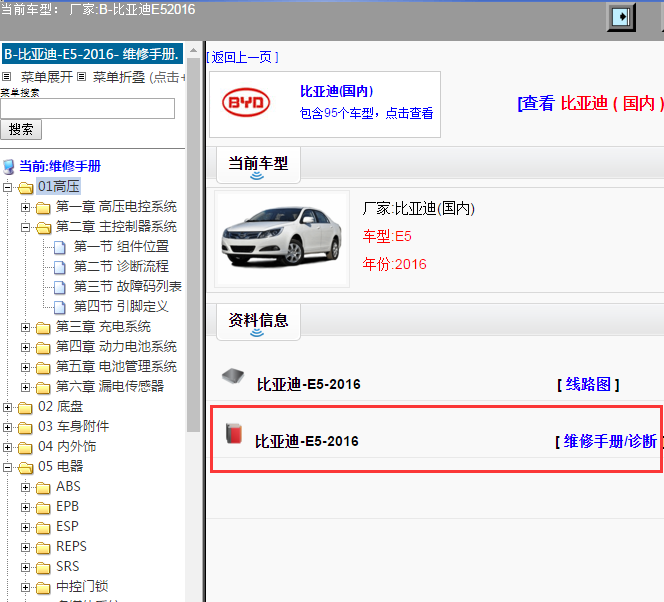Open 第四节 引脚定义 page

(121, 307)
